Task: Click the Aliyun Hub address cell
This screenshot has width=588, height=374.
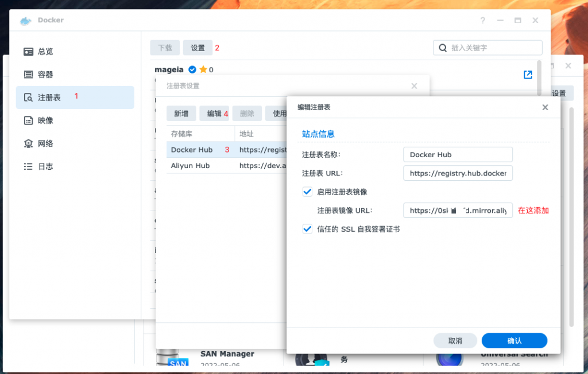Action: coord(263,166)
